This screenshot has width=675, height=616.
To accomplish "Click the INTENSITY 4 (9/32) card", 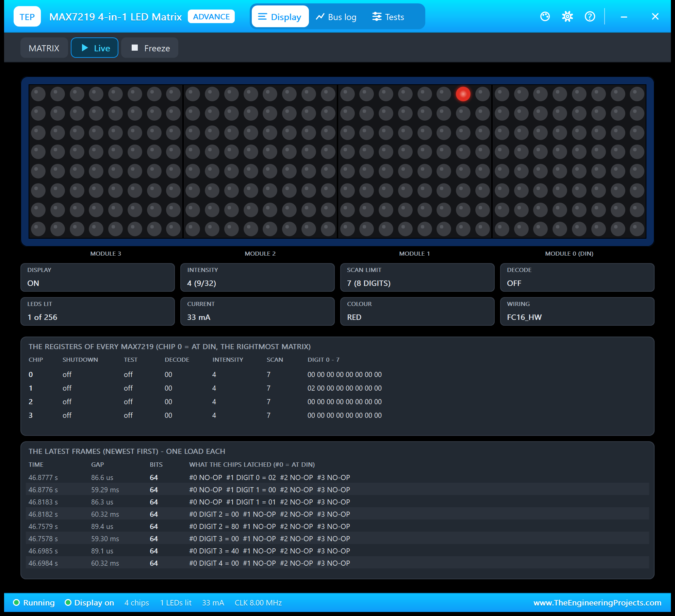I will (x=258, y=277).
